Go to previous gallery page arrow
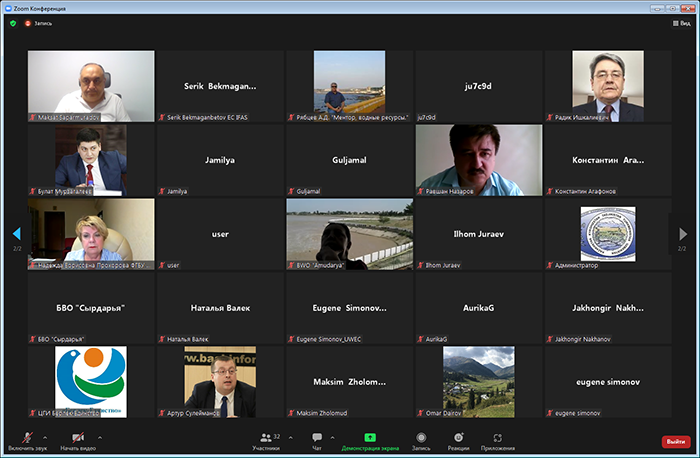The height and width of the screenshot is (458, 700). click(16, 234)
